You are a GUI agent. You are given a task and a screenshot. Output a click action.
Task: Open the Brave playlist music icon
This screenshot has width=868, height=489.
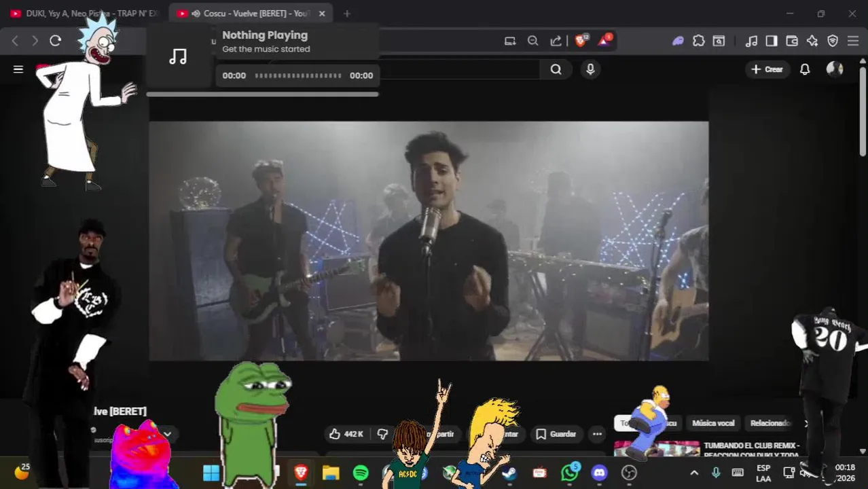pyautogui.click(x=751, y=41)
